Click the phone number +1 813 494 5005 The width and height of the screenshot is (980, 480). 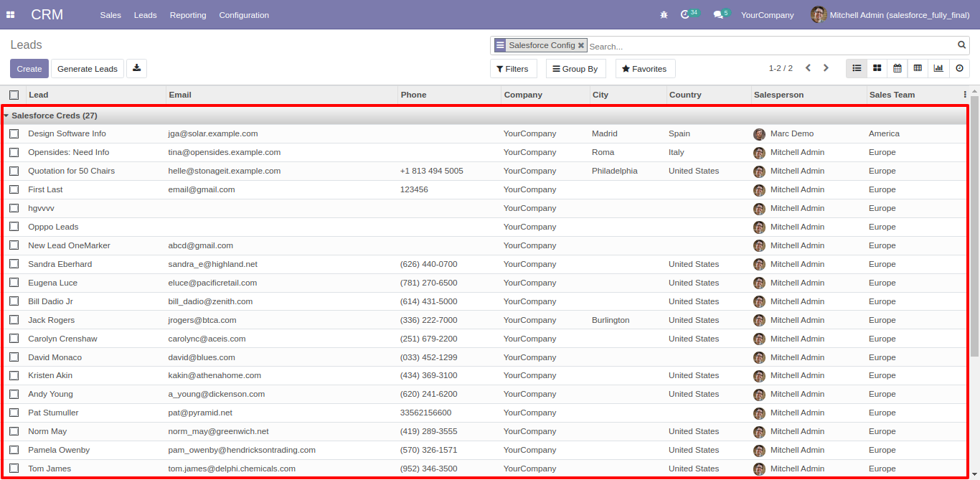point(431,171)
